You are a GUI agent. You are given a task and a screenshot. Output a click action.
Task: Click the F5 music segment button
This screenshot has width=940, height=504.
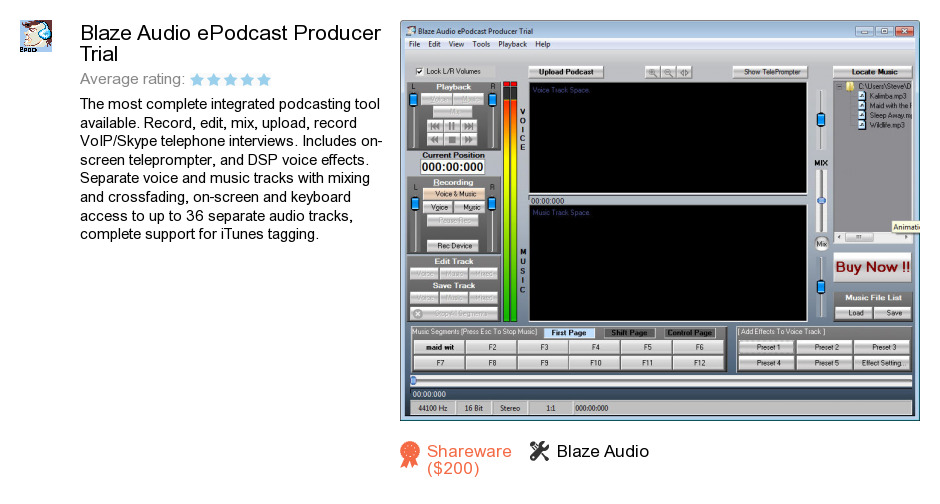pyautogui.click(x=647, y=347)
